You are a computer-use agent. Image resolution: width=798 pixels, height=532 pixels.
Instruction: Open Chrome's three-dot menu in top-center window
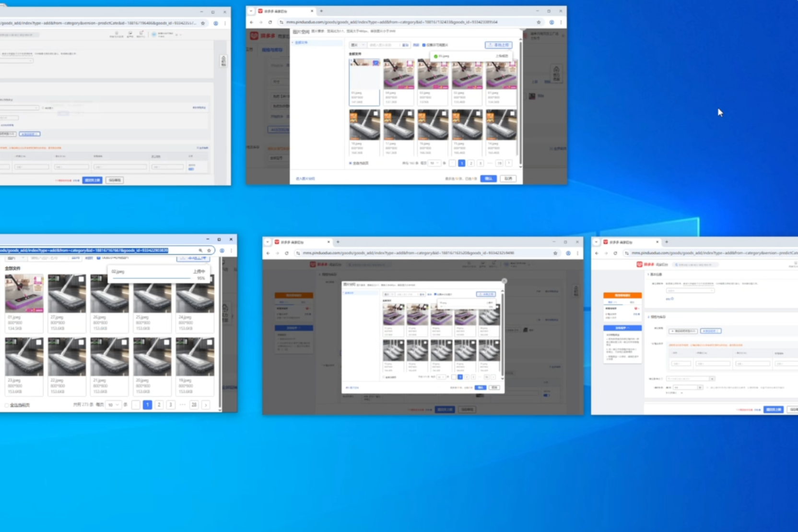(561, 22)
